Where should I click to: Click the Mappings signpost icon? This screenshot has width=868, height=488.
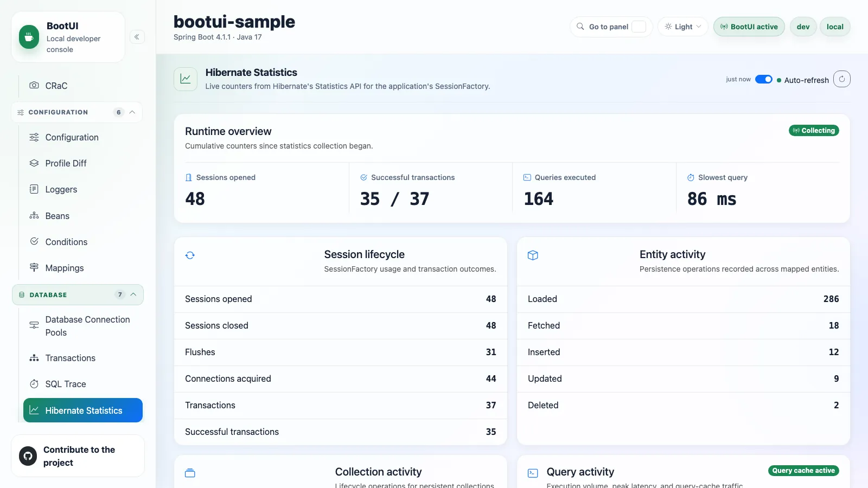point(34,267)
